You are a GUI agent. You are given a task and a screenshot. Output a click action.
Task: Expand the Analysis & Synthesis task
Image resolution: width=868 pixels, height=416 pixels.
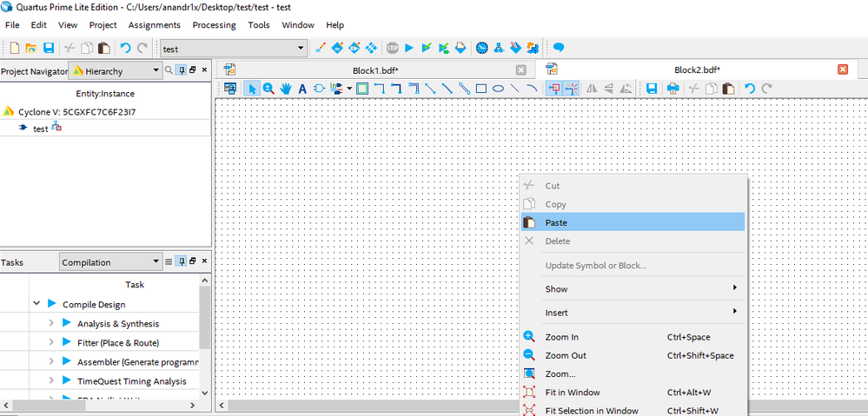pos(51,323)
